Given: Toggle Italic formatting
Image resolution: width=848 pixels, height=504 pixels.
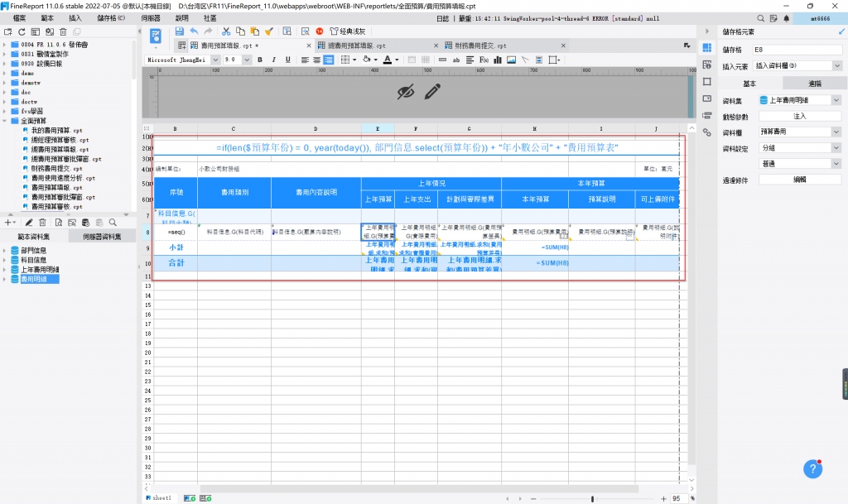Looking at the screenshot, I should 273,60.
